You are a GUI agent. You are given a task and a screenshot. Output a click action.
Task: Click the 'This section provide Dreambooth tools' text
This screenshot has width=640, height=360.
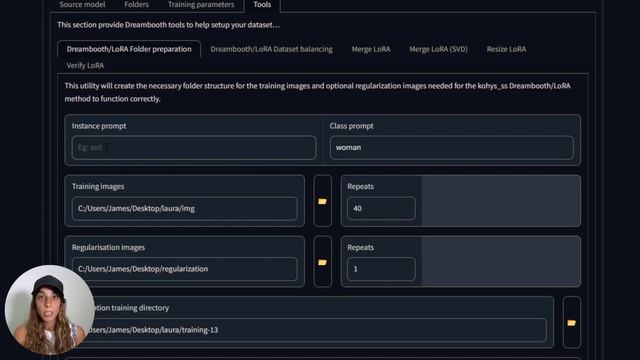pyautogui.click(x=169, y=25)
